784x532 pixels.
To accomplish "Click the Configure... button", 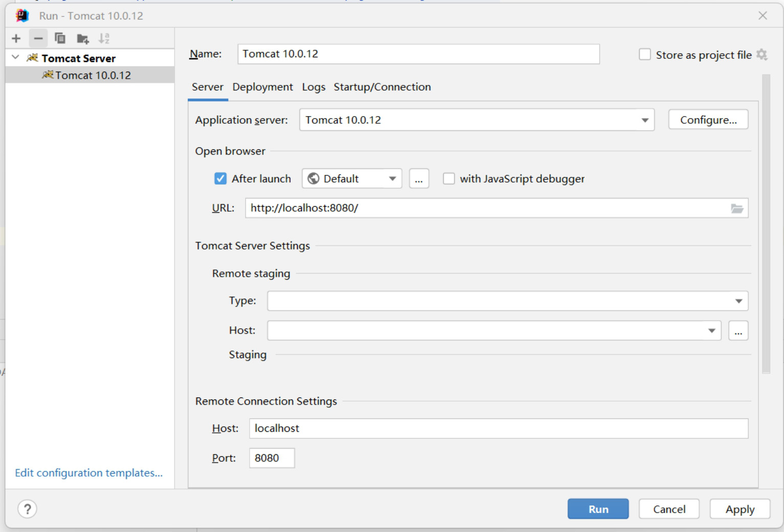I will pos(708,120).
